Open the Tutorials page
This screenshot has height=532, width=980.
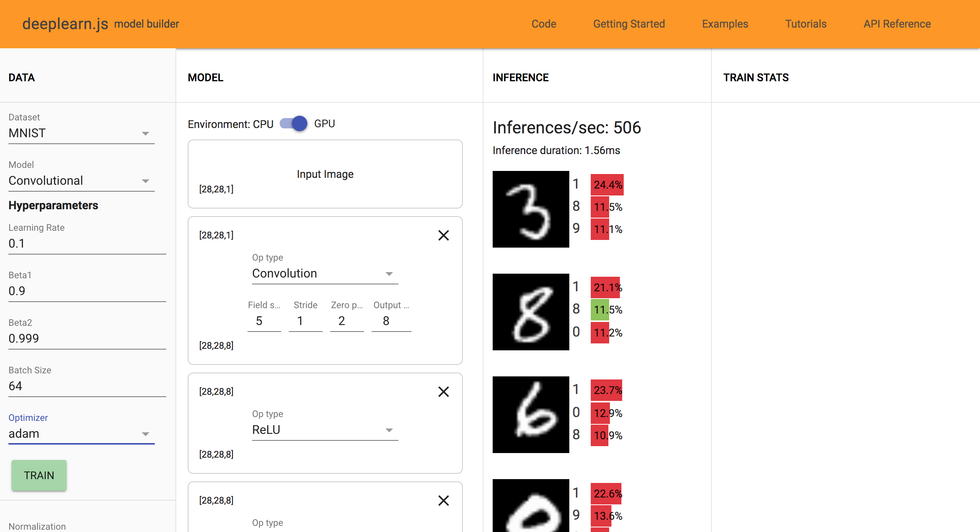tap(805, 24)
